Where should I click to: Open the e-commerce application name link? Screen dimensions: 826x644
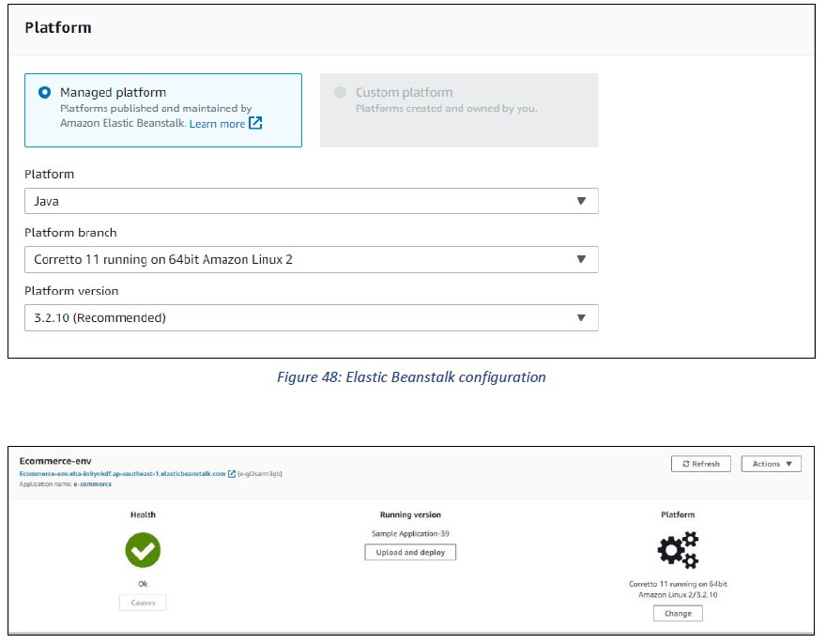pyautogui.click(x=93, y=484)
